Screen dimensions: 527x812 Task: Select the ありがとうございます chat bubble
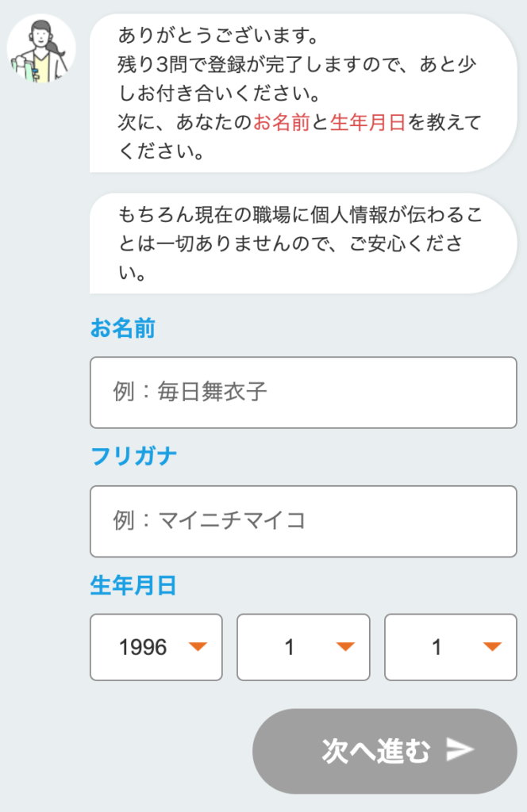303,92
